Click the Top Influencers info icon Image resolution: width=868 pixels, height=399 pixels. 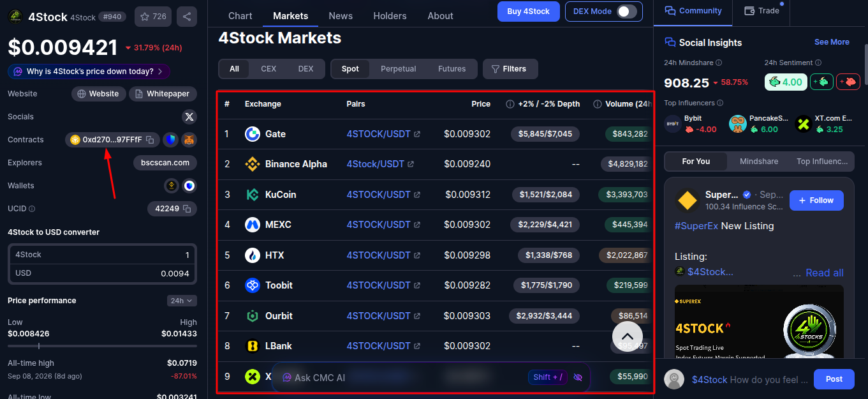click(x=720, y=103)
